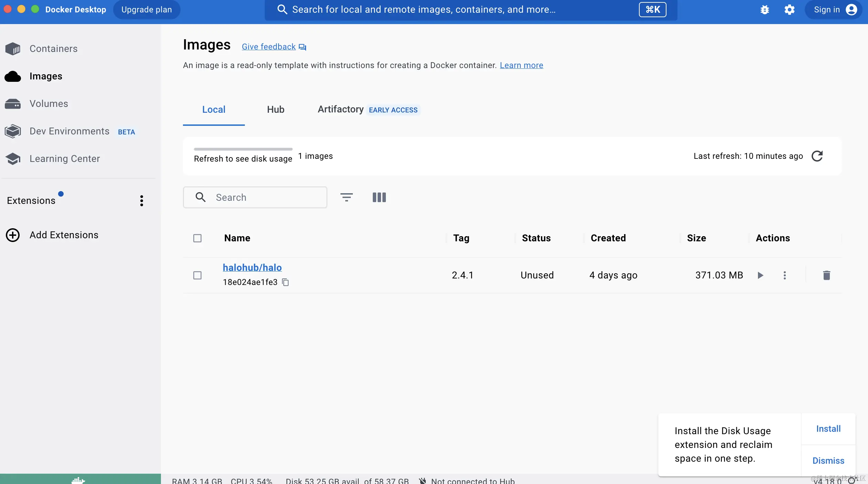868x484 pixels.
Task: Open the filter options for images
Action: 346,197
